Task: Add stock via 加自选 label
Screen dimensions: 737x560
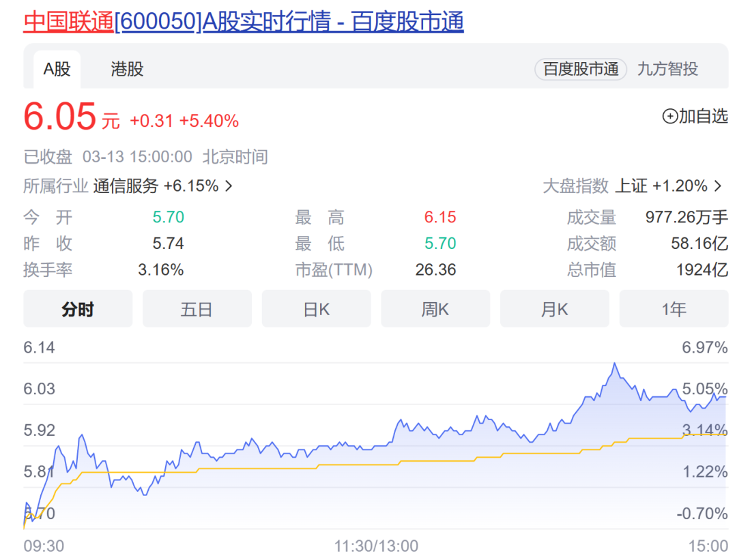Action: (703, 116)
